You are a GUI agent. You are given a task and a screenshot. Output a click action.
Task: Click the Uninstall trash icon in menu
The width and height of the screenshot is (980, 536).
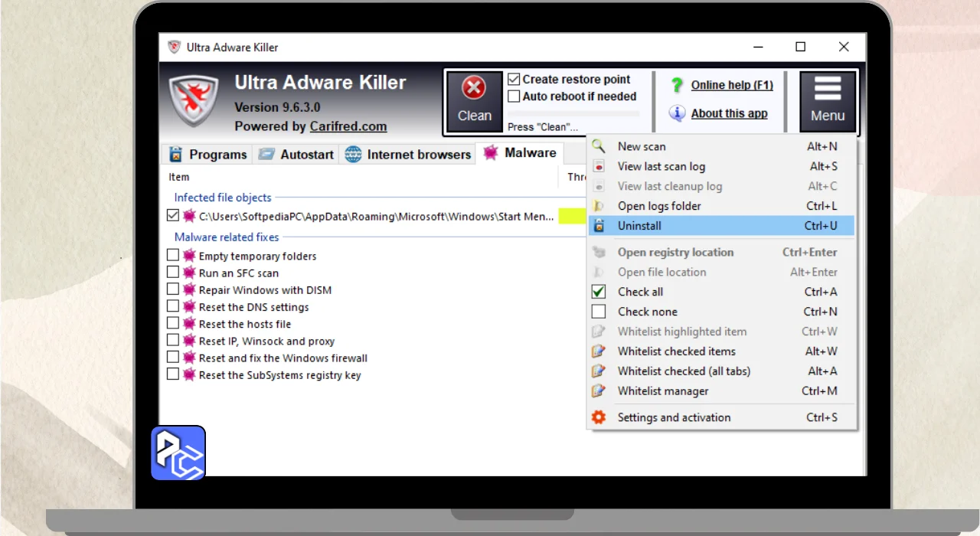tap(599, 226)
